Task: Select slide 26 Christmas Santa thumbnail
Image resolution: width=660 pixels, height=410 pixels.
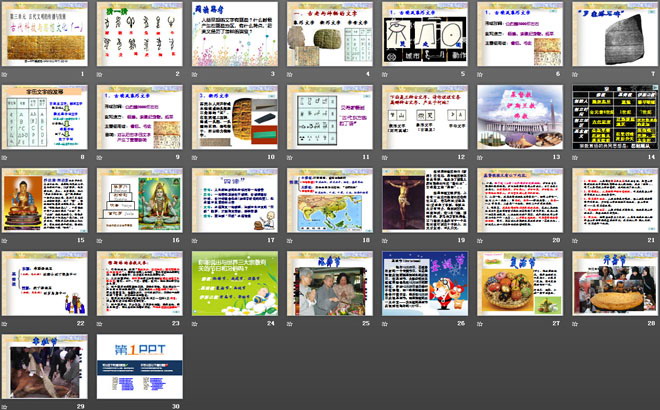Action: pos(425,284)
